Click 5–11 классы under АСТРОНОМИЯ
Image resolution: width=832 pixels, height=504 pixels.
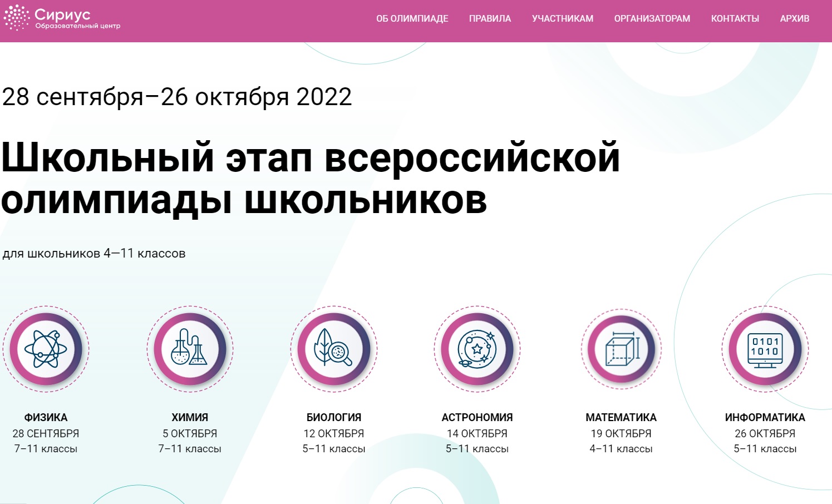(x=477, y=449)
